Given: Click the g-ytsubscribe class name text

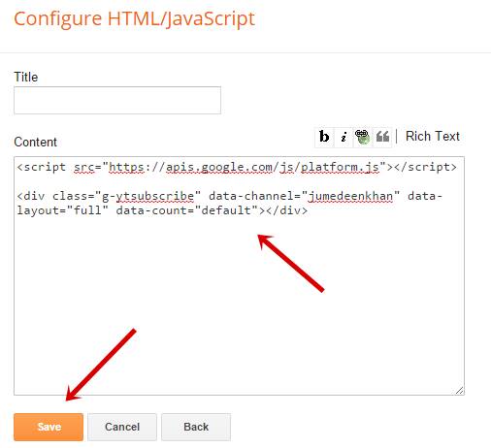Looking at the screenshot, I should [x=148, y=196].
